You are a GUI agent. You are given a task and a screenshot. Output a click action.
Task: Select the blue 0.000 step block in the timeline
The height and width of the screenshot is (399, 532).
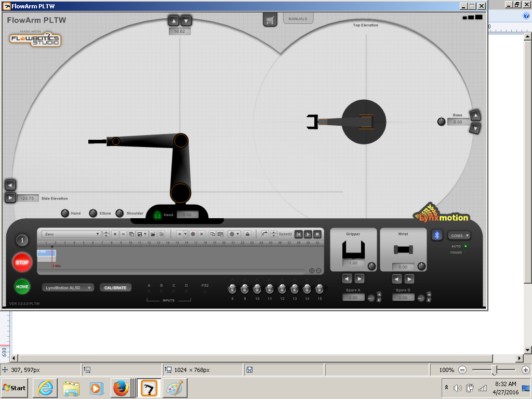pyautogui.click(x=46, y=253)
